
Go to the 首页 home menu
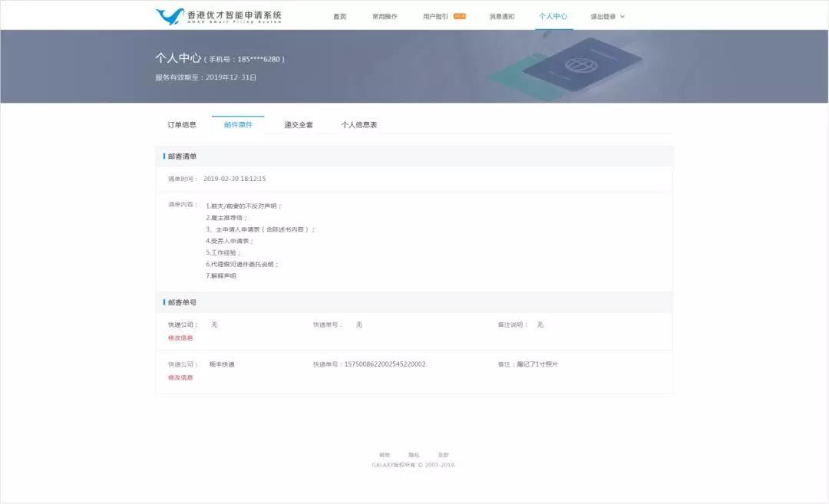tap(339, 15)
